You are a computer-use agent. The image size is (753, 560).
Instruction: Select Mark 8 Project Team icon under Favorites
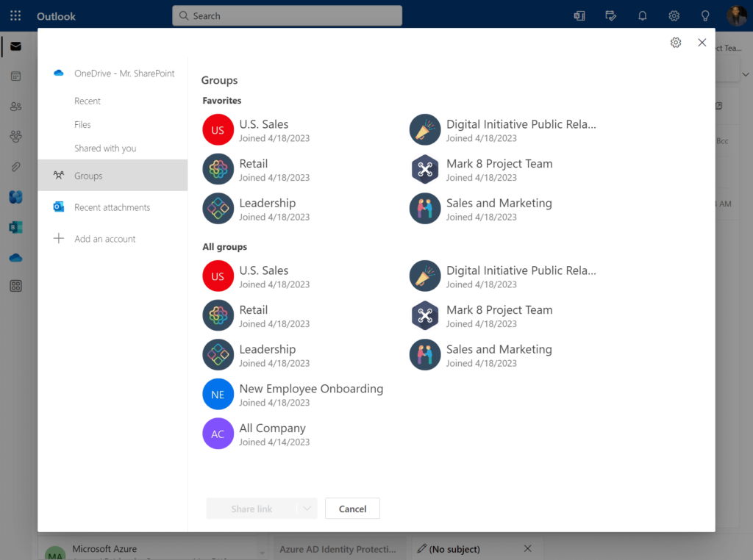coord(424,169)
